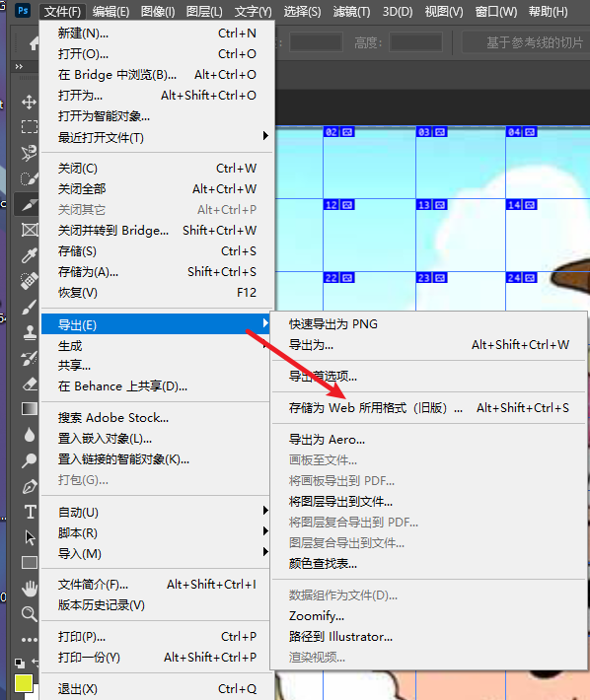Choose 颜色查找表... entry
Viewport: 590px width, 700px height.
coord(429,563)
